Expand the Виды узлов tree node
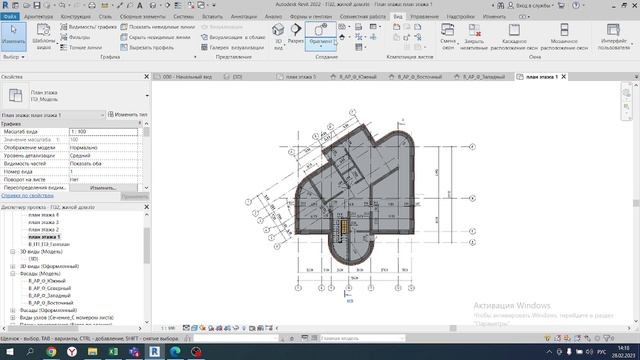This screenshot has width=640, height=360. click(x=13, y=318)
